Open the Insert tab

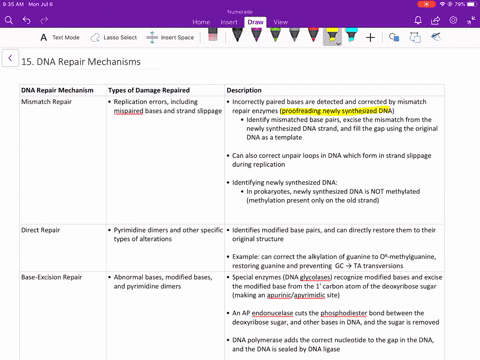click(229, 22)
